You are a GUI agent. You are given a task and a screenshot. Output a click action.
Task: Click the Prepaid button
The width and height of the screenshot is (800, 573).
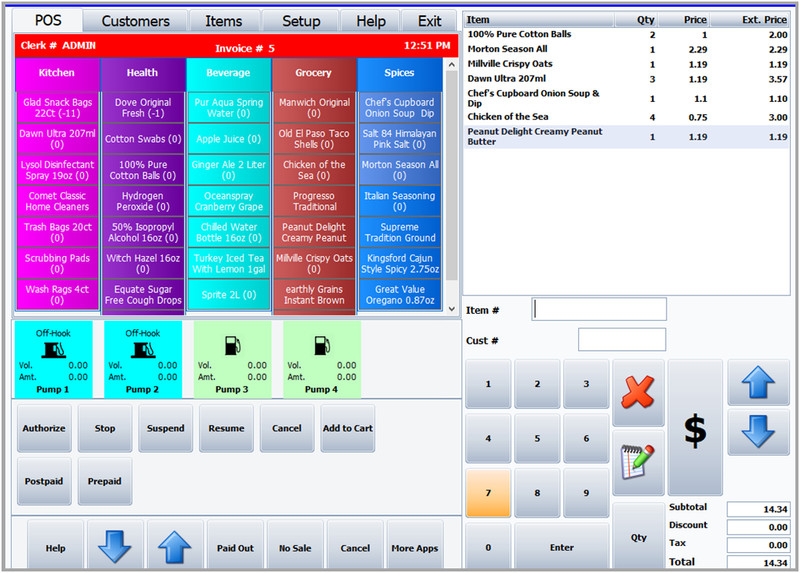click(105, 481)
